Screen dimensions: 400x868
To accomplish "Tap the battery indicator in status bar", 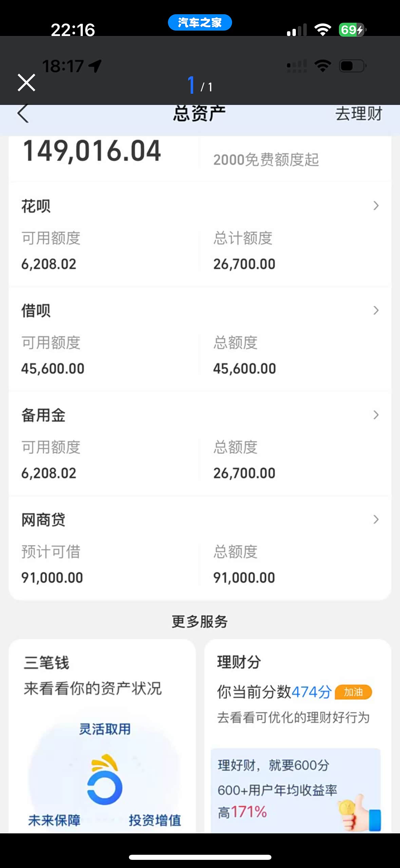I will tap(352, 30).
